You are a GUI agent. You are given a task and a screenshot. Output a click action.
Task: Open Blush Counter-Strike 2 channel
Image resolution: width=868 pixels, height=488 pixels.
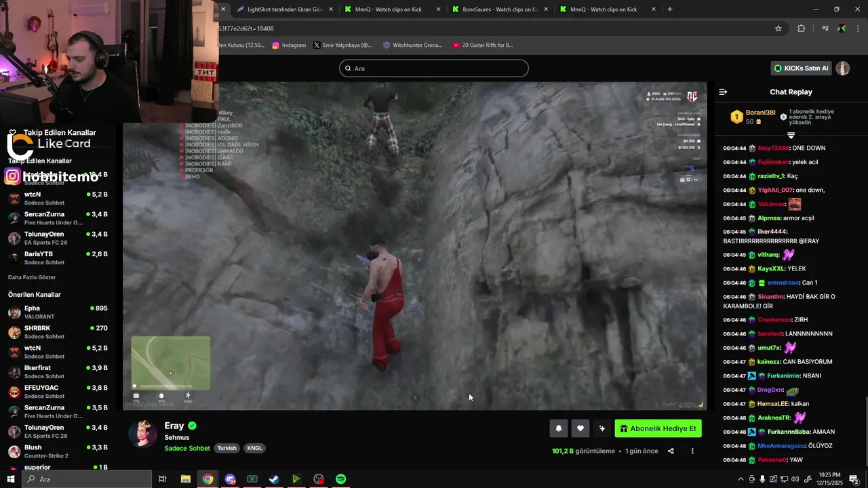57,451
